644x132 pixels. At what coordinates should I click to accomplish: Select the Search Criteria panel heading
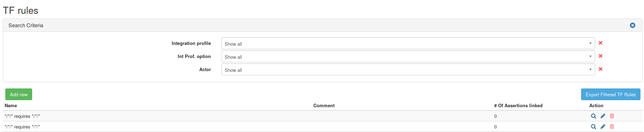click(x=26, y=25)
